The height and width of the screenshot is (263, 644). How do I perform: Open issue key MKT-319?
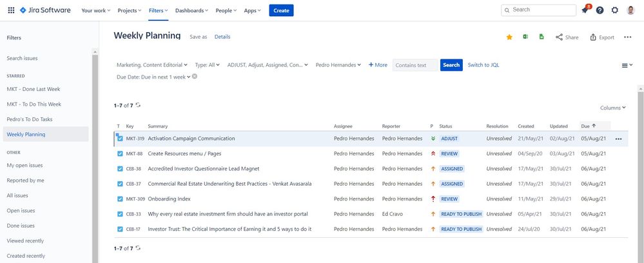point(135,139)
